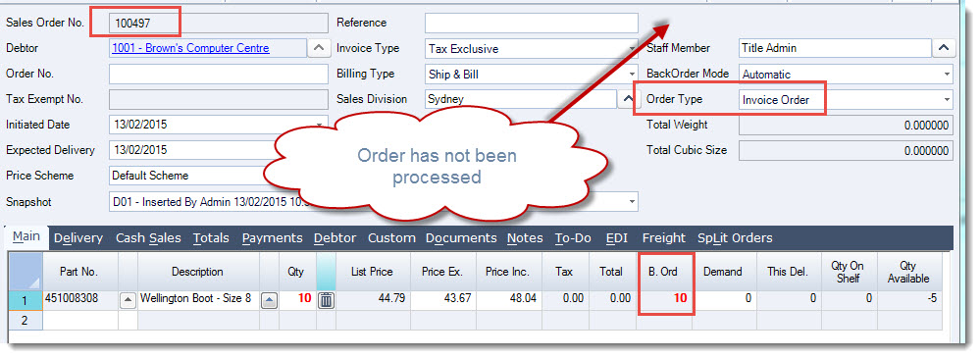Open the Billing Type dropdown
This screenshot has height=358, width=980.
click(x=633, y=74)
